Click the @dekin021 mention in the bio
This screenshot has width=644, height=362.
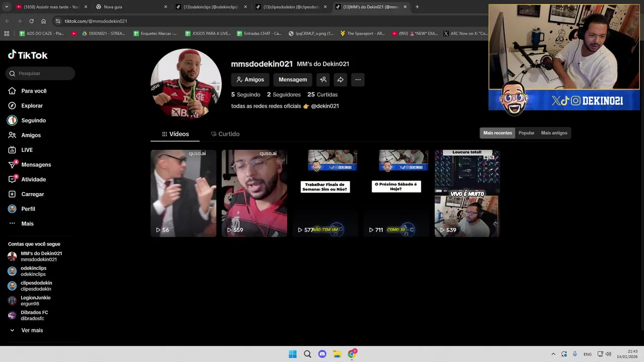[x=325, y=106]
